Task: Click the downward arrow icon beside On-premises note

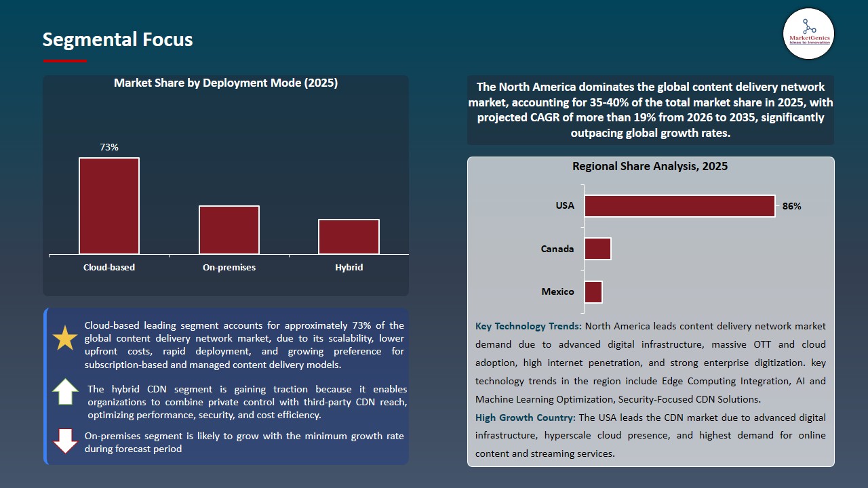Action: pyautogui.click(x=65, y=441)
